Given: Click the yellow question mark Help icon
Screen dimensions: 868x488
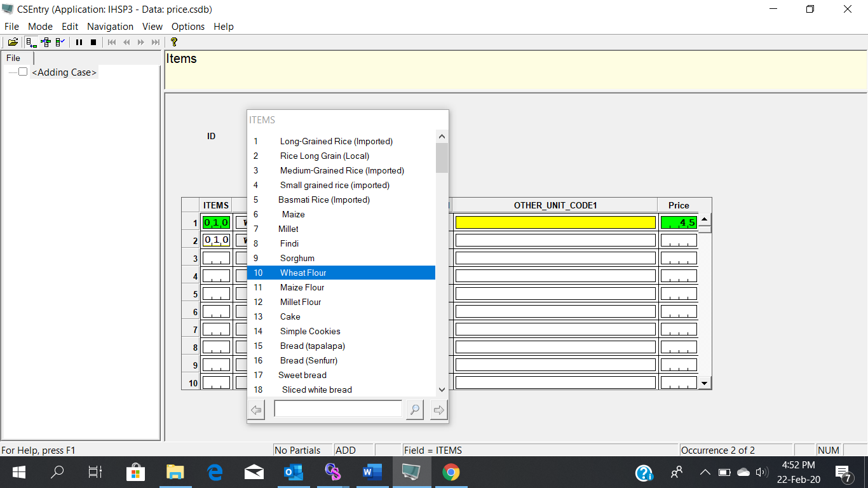Looking at the screenshot, I should (174, 42).
